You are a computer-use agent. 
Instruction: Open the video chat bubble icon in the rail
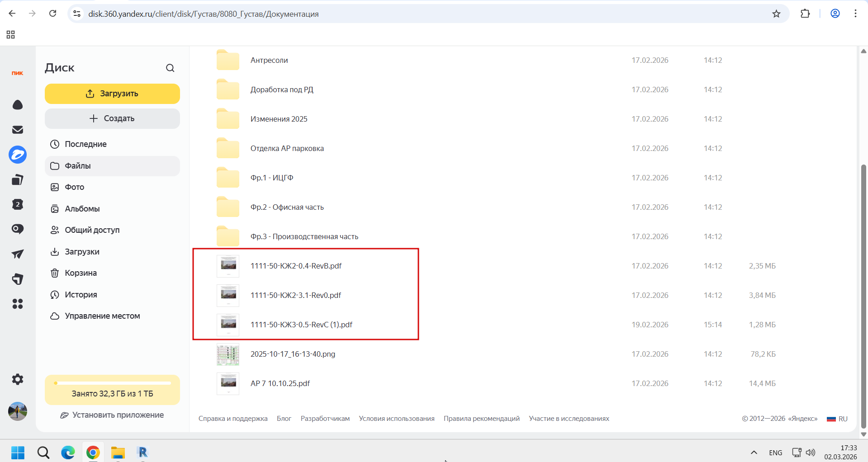(18, 229)
